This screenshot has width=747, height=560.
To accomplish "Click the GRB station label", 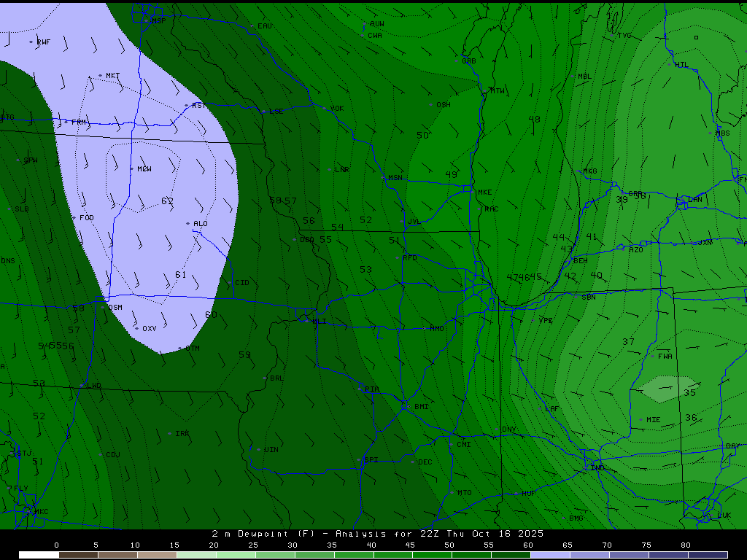I will point(469,61).
